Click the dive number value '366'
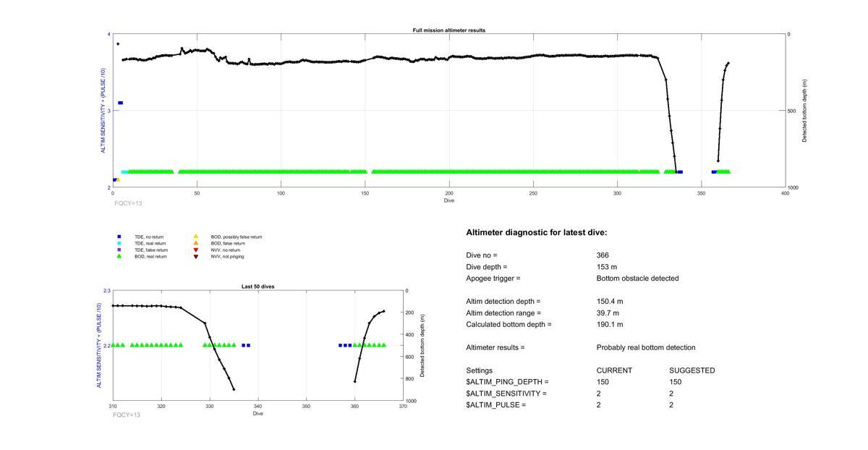868x450 pixels. tap(603, 255)
